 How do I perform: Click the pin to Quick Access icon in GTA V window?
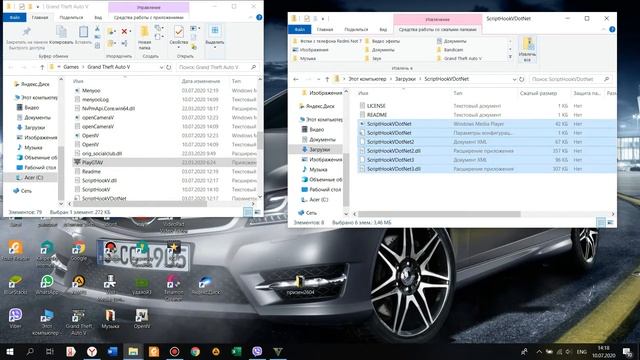point(27,32)
